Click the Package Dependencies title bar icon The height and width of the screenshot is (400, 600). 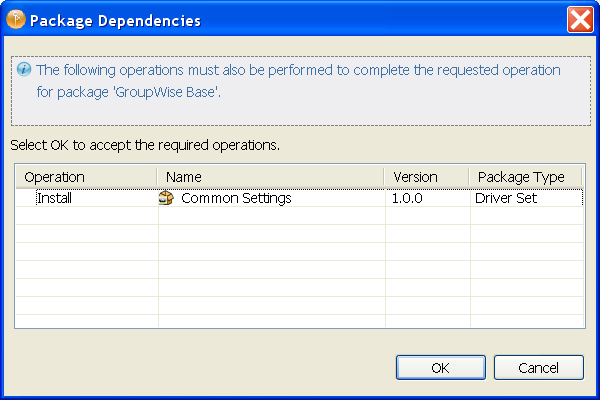click(16, 19)
